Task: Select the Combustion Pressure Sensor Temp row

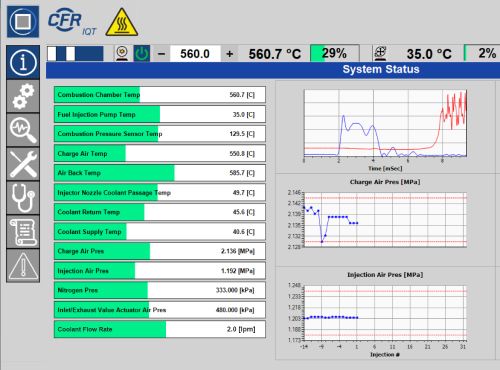Action: [x=160, y=134]
